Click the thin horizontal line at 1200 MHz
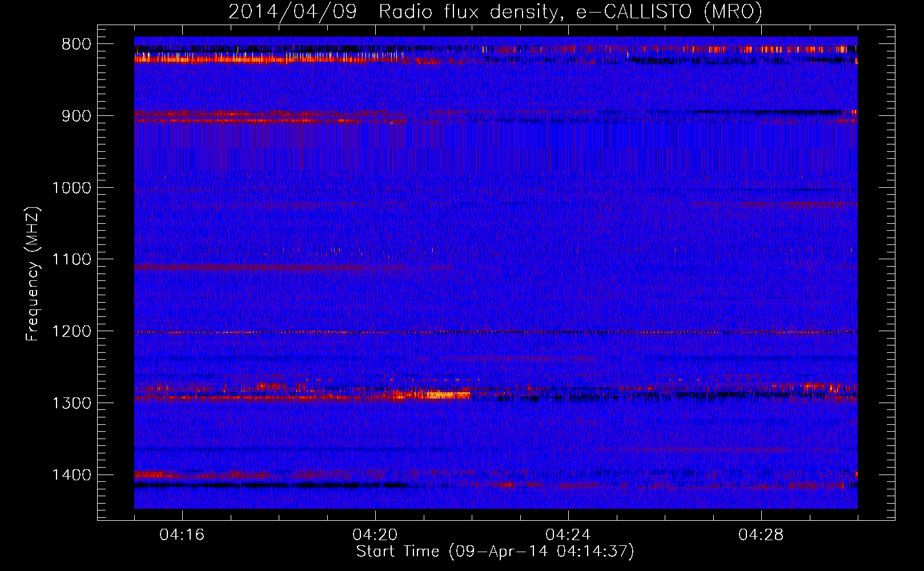The height and width of the screenshot is (571, 924). point(496,332)
